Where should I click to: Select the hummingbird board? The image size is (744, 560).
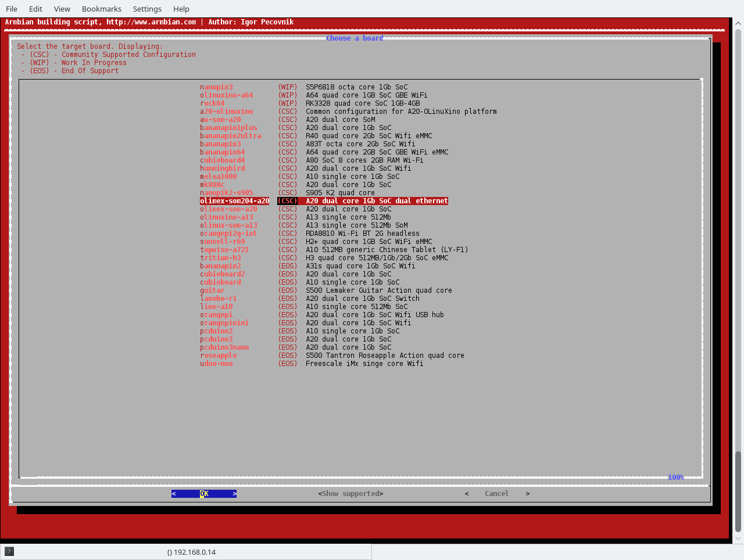[306, 168]
